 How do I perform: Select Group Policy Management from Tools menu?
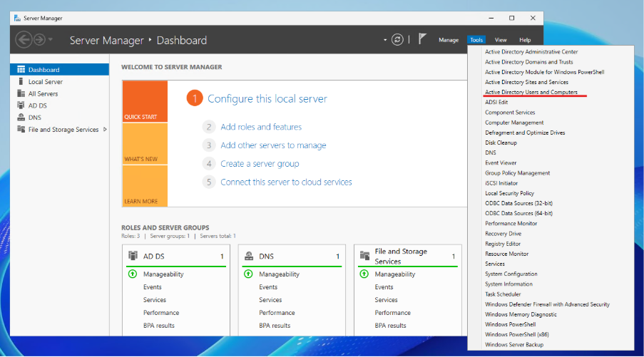pyautogui.click(x=518, y=173)
